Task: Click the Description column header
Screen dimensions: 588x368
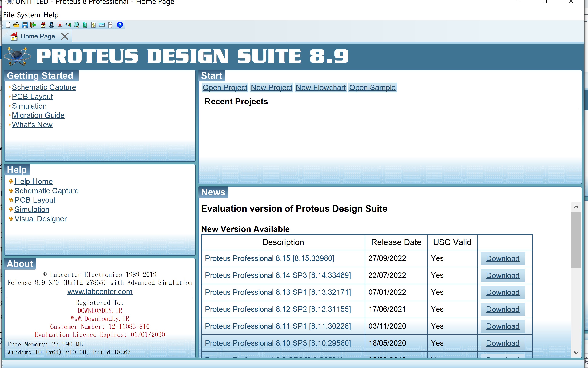Action: click(x=283, y=242)
